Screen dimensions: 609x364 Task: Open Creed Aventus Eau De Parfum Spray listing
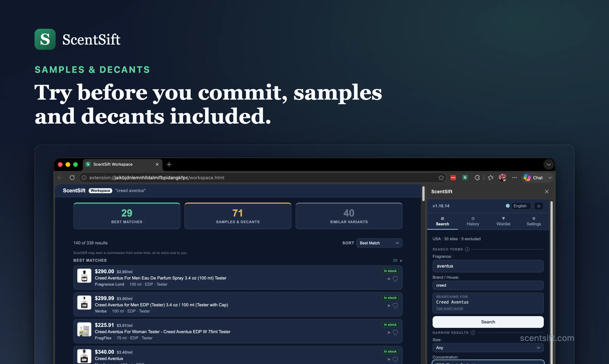point(161,278)
